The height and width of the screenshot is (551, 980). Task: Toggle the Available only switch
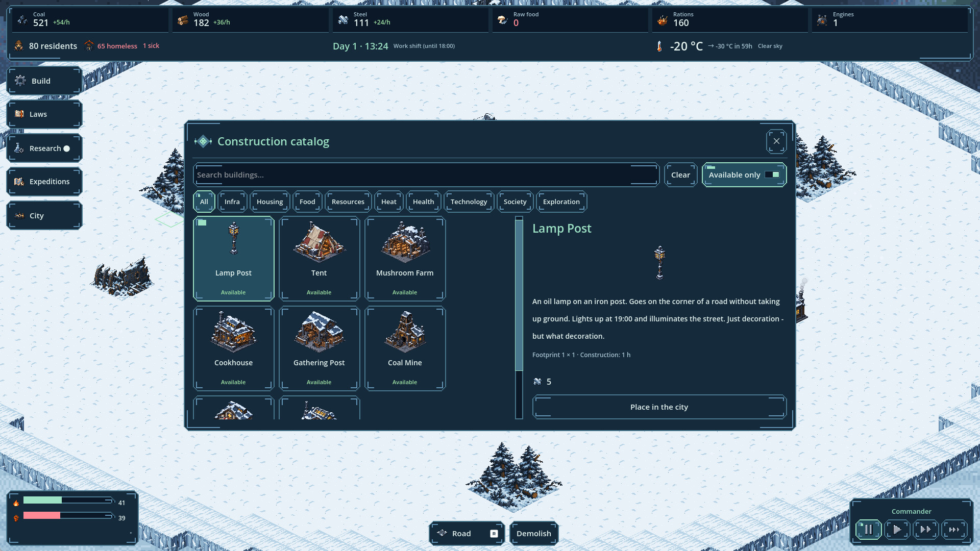click(x=744, y=175)
